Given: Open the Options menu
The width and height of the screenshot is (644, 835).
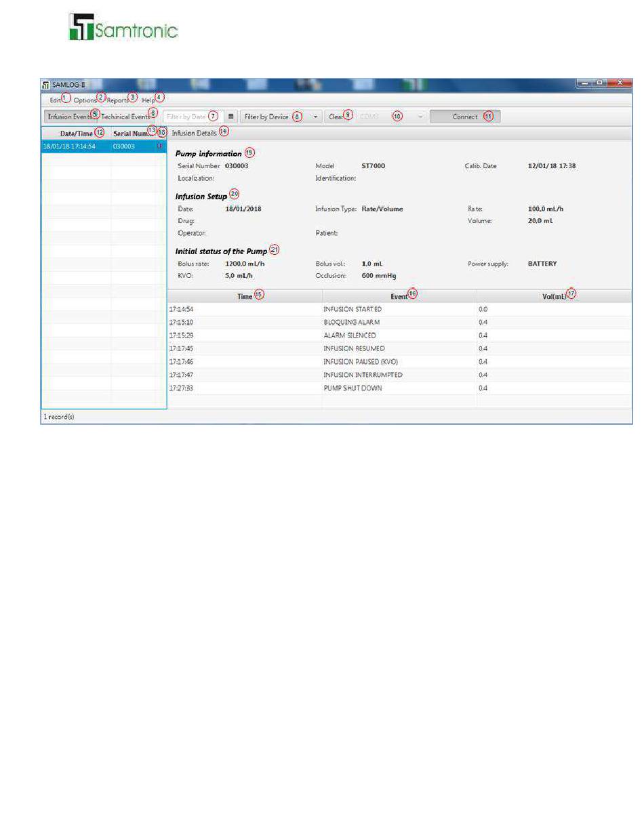Looking at the screenshot, I should point(85,100).
